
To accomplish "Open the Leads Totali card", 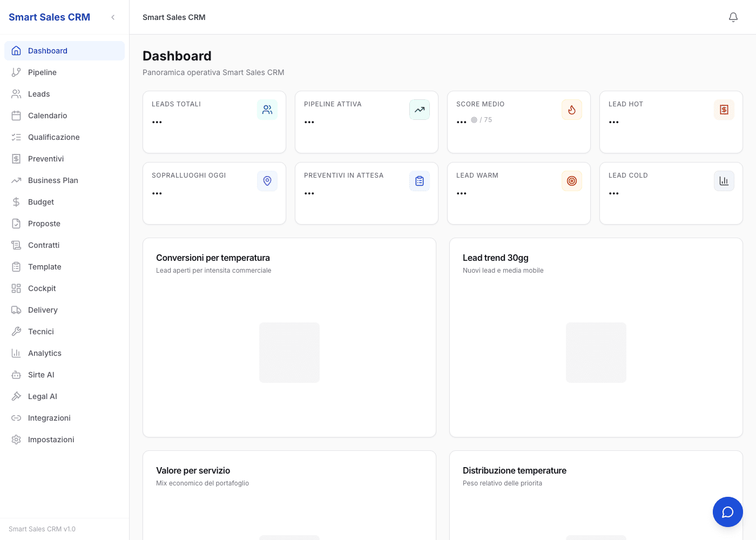I will coord(214,122).
